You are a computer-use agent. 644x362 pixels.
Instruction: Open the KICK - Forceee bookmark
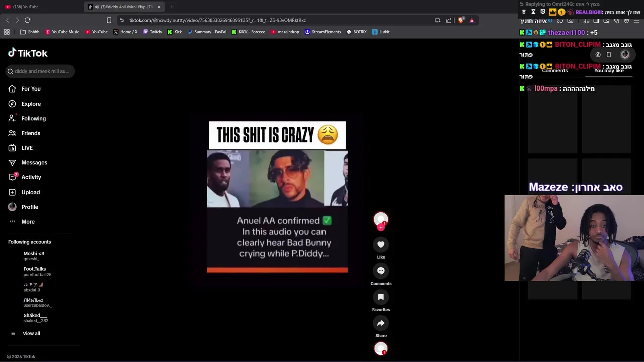(249, 32)
